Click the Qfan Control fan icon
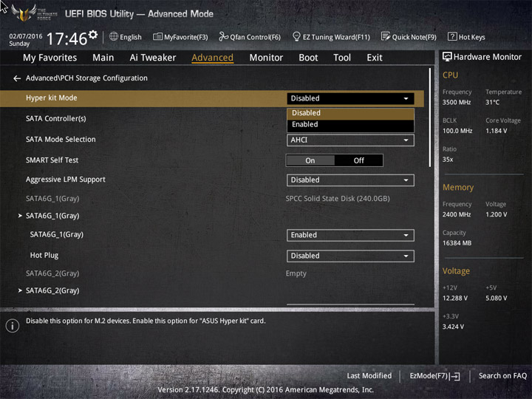532x399 pixels. [223, 36]
